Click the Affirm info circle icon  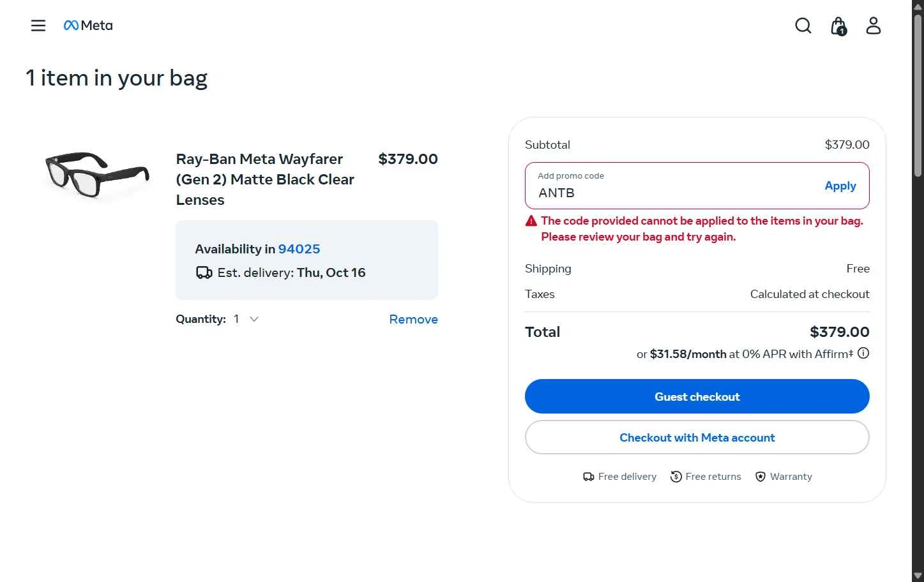863,353
